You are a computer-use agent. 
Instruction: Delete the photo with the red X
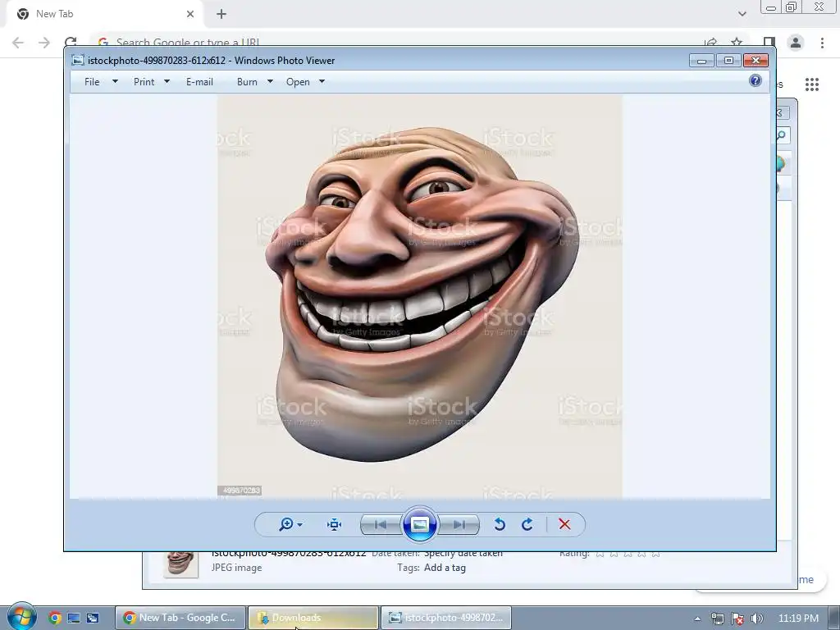pyautogui.click(x=564, y=524)
